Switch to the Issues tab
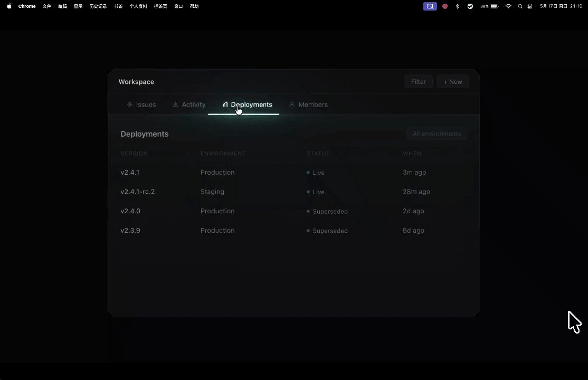588x380 pixels. 141,104
